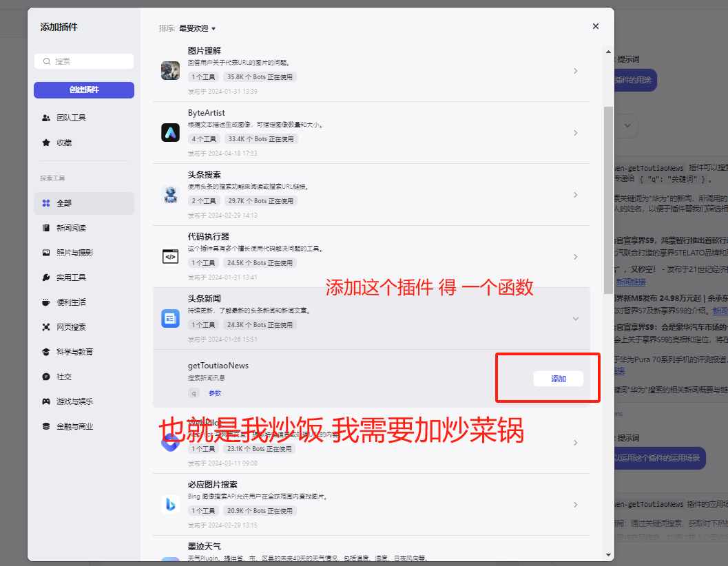Screen dimensions: 728x566
Task: Click the 照片与摄影 picture icon
Action: 46,253
